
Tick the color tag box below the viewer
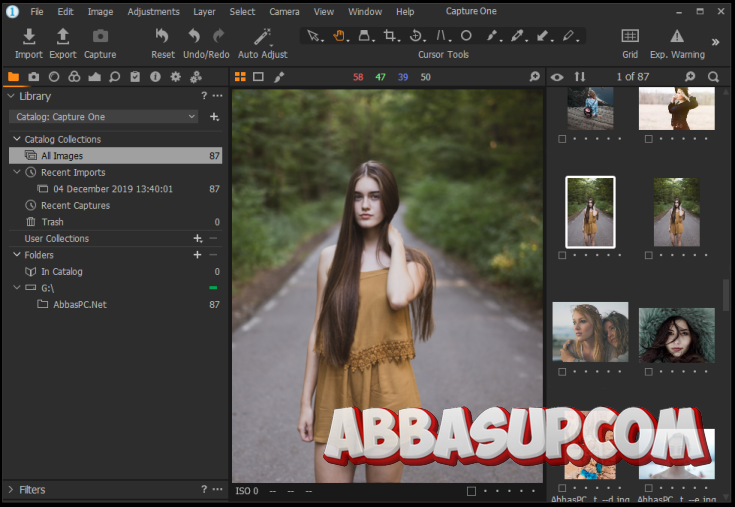[x=471, y=491]
